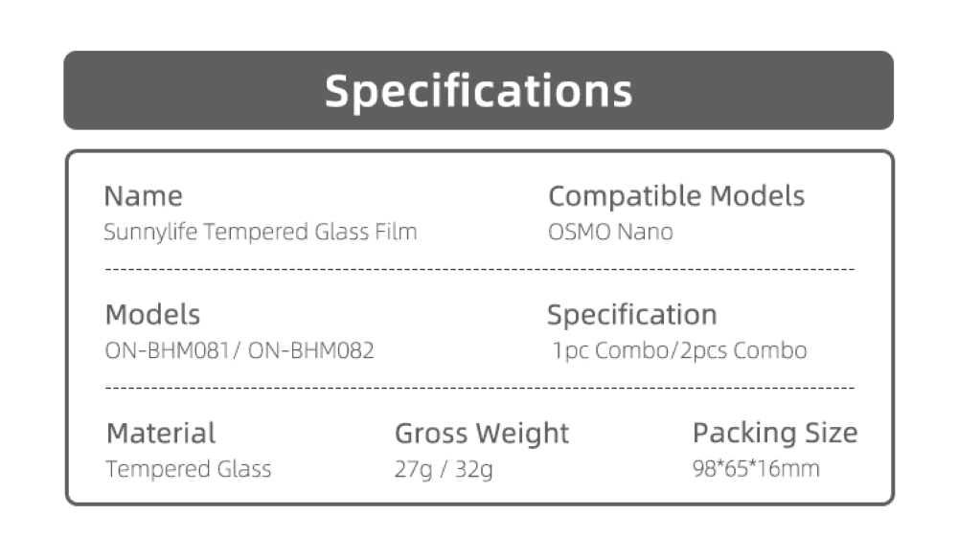Viewport: 958px width, 560px height.
Task: Click the Material heading
Action: point(161,434)
